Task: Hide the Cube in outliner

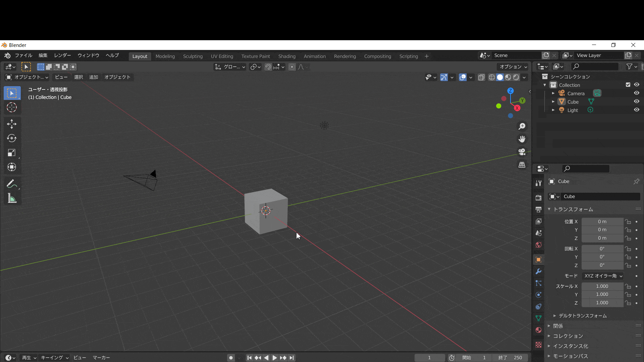Action: (636, 102)
